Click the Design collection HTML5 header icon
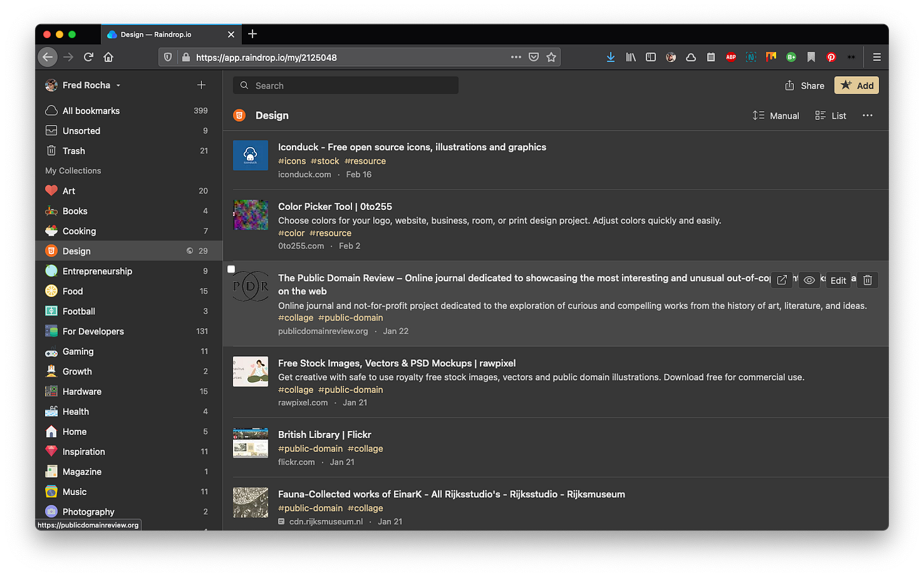 pyautogui.click(x=239, y=116)
